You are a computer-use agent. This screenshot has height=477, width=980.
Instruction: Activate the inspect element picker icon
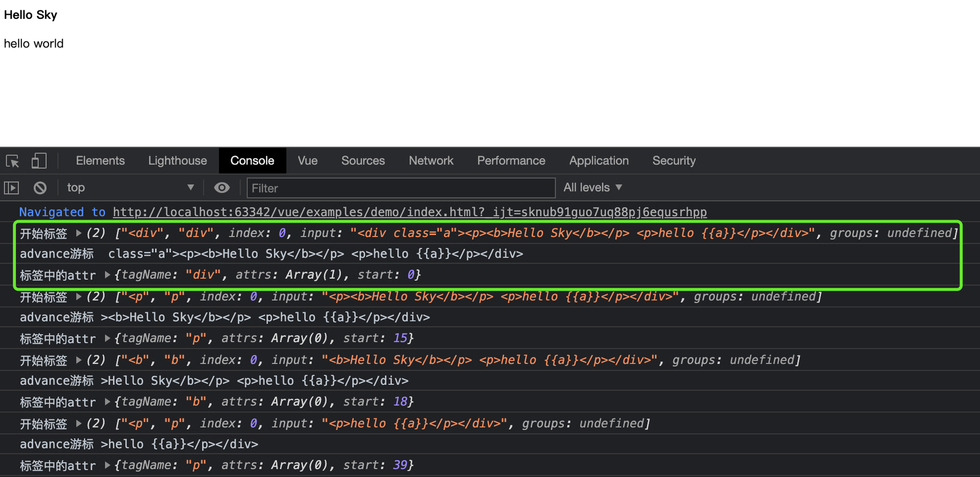[12, 161]
